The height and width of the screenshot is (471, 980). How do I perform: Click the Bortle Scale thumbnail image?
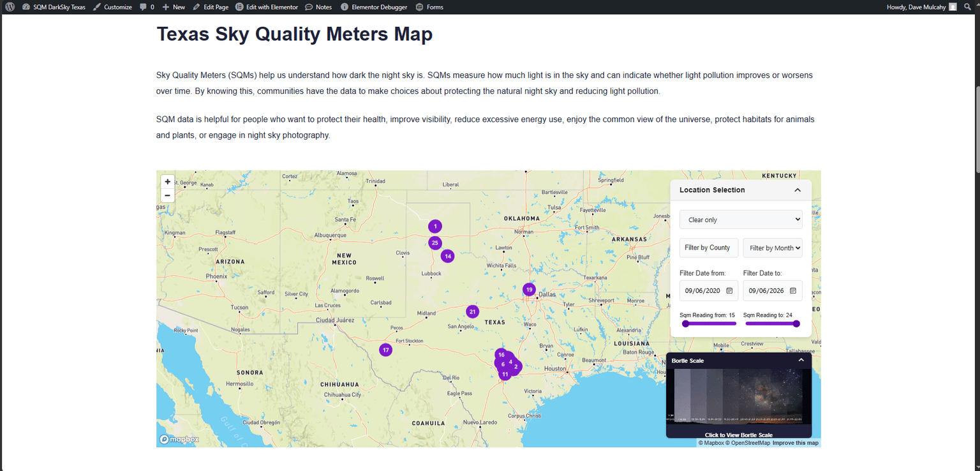739,396
